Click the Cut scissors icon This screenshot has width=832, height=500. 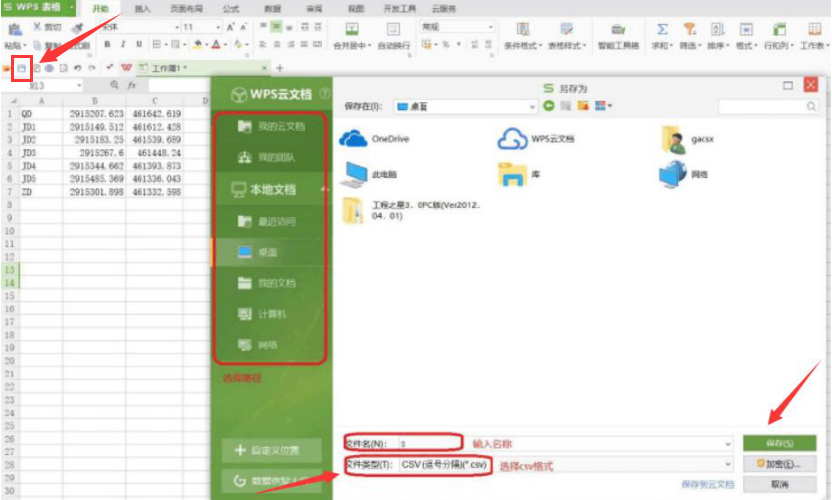pos(37,27)
